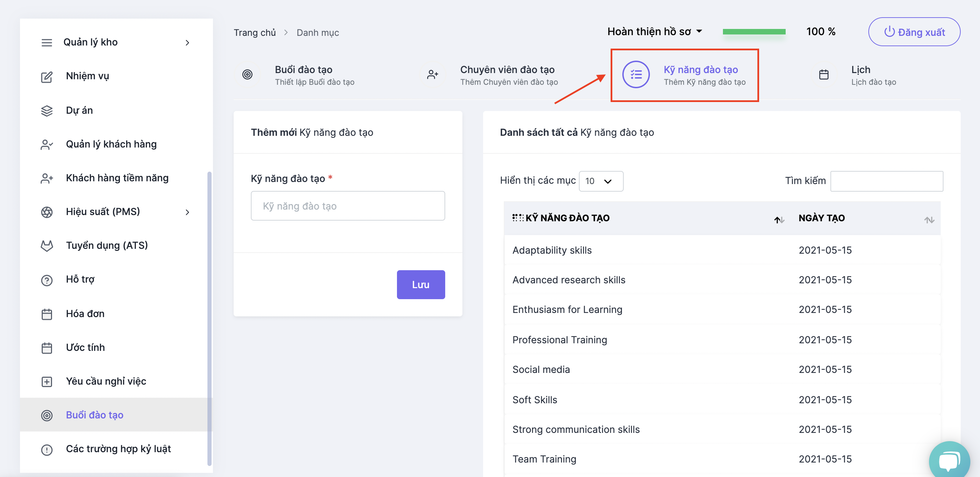The image size is (980, 477).
Task: Click the Đăng xuất logout button
Action: click(x=914, y=32)
